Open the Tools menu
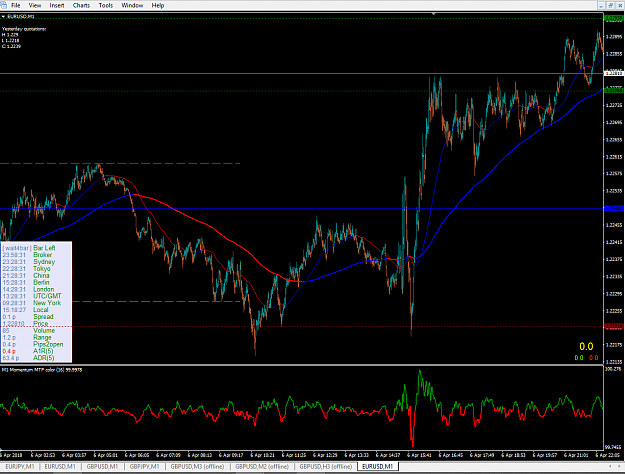Image resolution: width=625 pixels, height=474 pixels. click(x=106, y=6)
